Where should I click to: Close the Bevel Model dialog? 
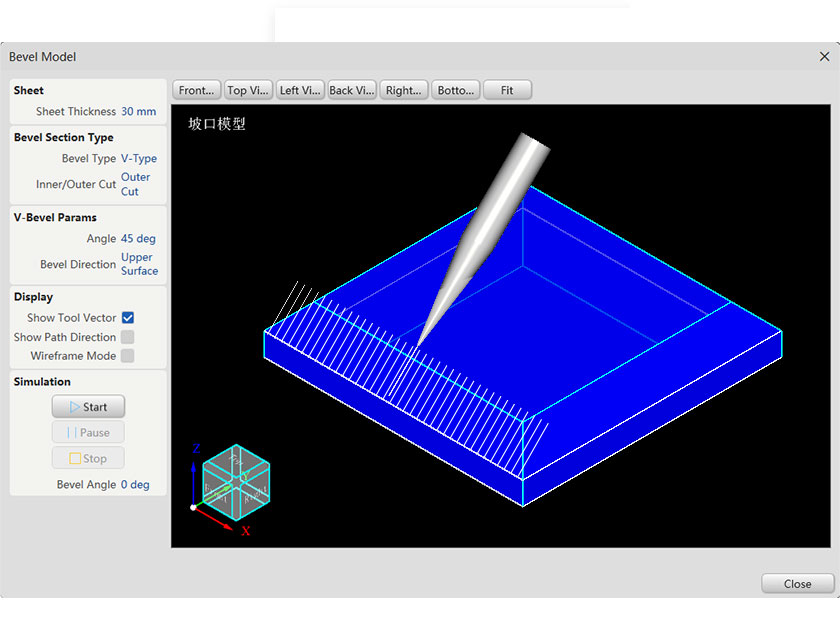click(x=796, y=584)
